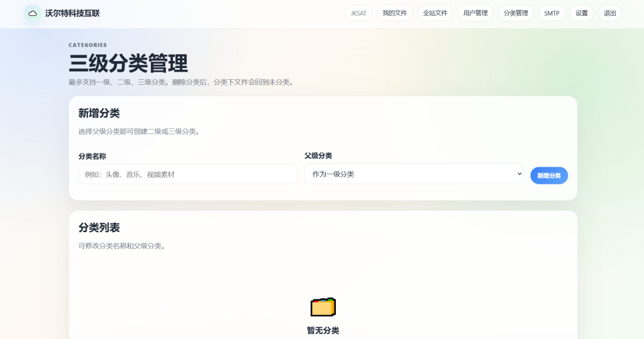Click the 沃尔特科技互联 site title

(x=72, y=13)
